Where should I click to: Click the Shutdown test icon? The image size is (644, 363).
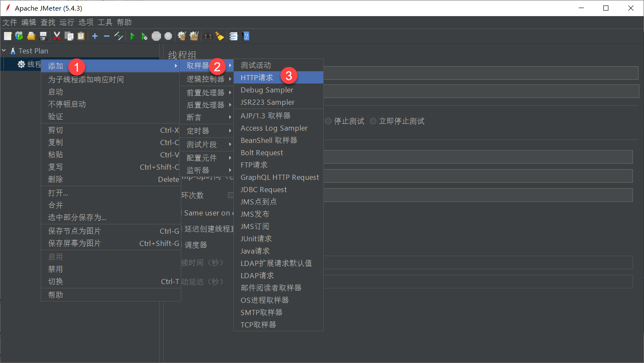coord(168,36)
